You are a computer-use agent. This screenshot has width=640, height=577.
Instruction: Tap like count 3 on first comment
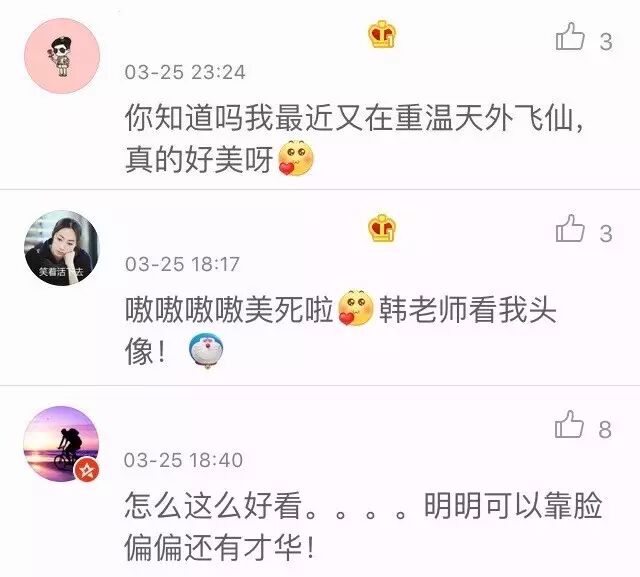click(606, 42)
